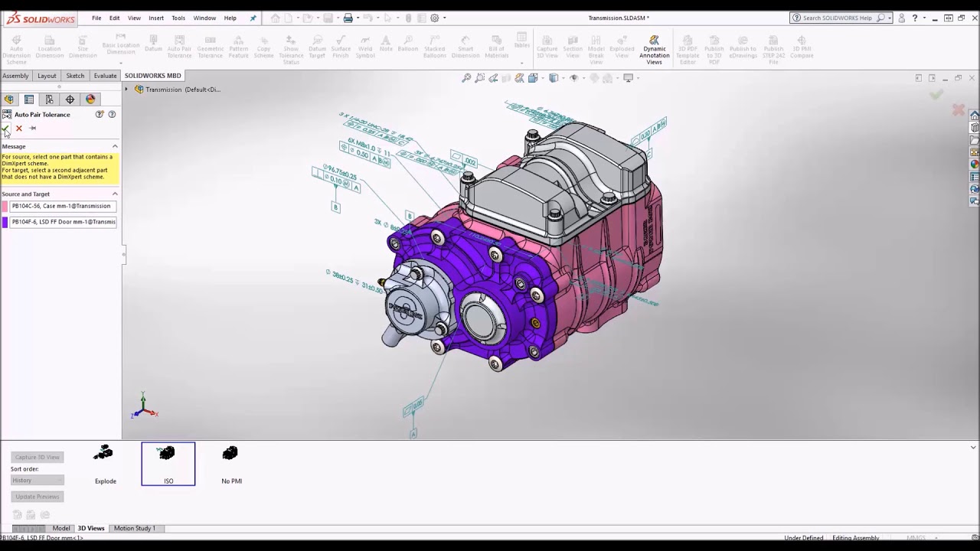980x551 pixels.
Task: Open the Window menu
Action: pyautogui.click(x=204, y=18)
